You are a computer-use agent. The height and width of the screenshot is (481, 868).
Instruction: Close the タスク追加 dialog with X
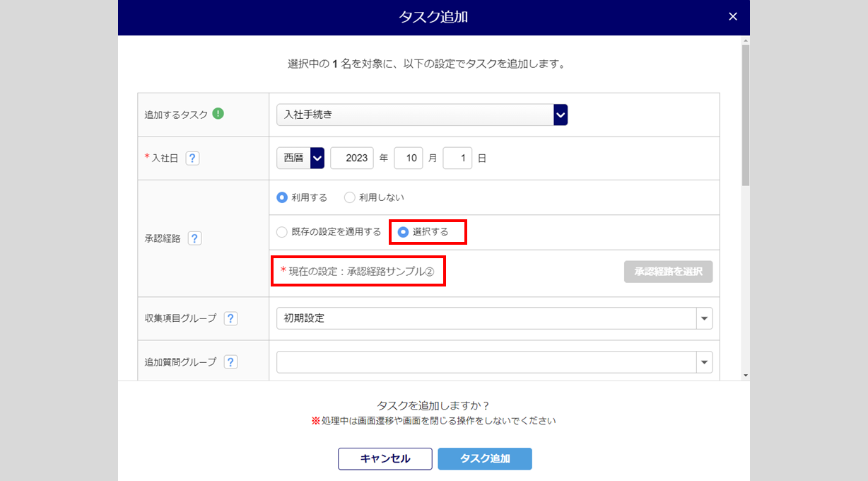coord(733,17)
